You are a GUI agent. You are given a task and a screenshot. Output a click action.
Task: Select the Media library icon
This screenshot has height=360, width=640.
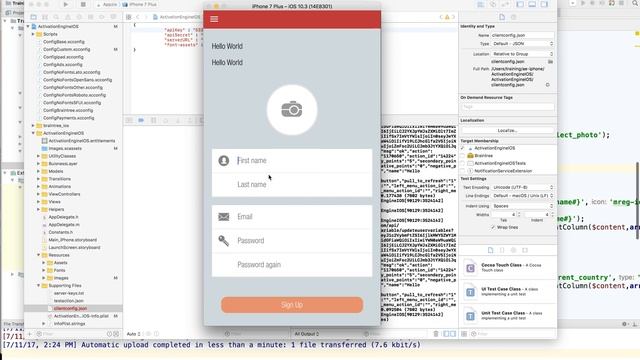(x=525, y=250)
